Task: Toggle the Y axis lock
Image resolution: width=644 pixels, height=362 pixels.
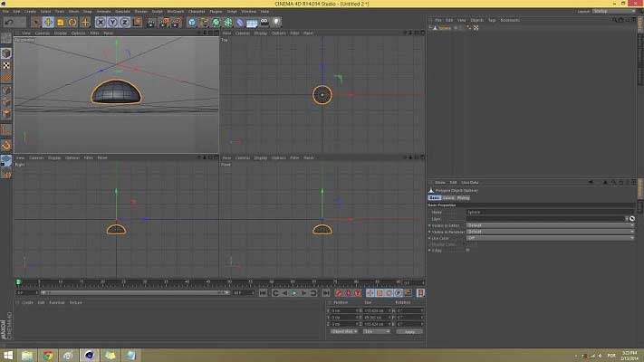Action: tap(111, 22)
